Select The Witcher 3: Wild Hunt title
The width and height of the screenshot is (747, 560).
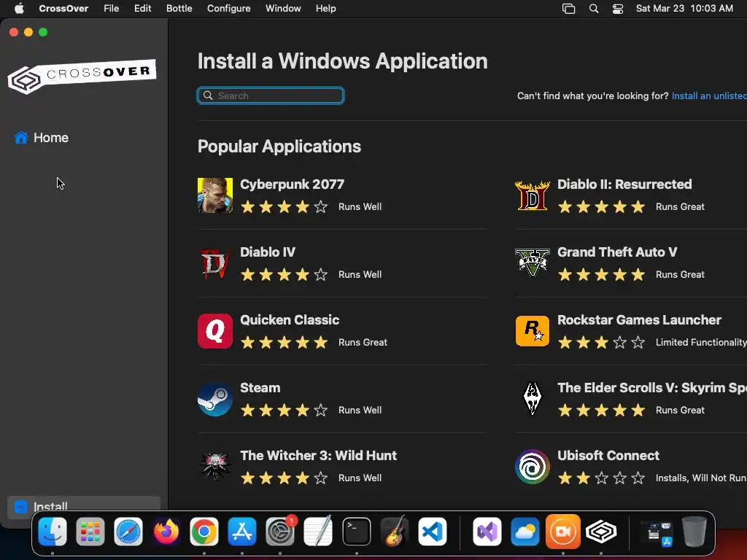tap(318, 456)
